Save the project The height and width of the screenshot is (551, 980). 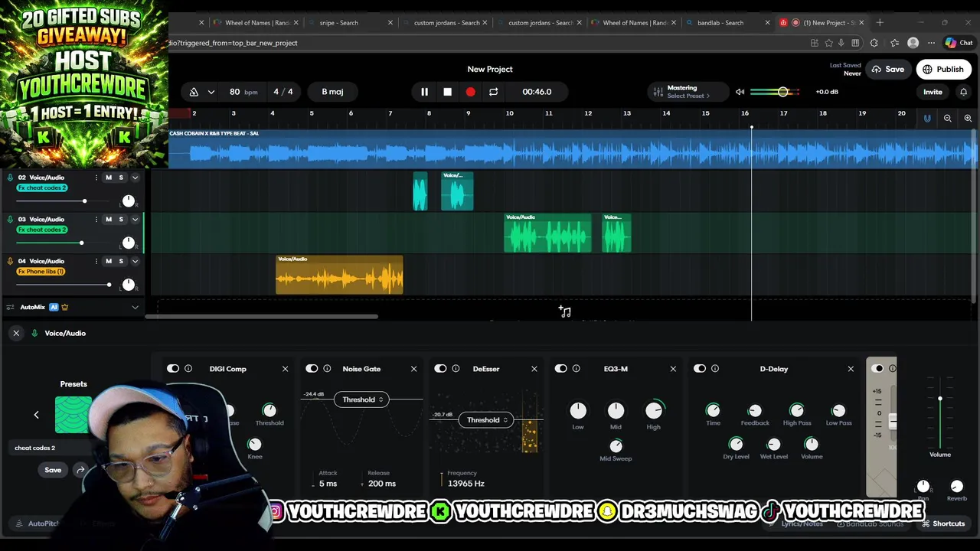coord(887,70)
